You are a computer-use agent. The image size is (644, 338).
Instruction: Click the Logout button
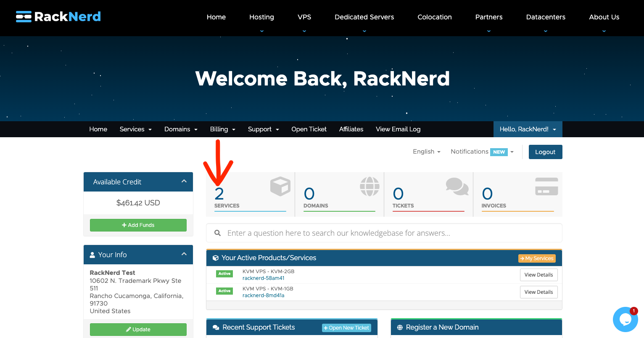tap(545, 152)
